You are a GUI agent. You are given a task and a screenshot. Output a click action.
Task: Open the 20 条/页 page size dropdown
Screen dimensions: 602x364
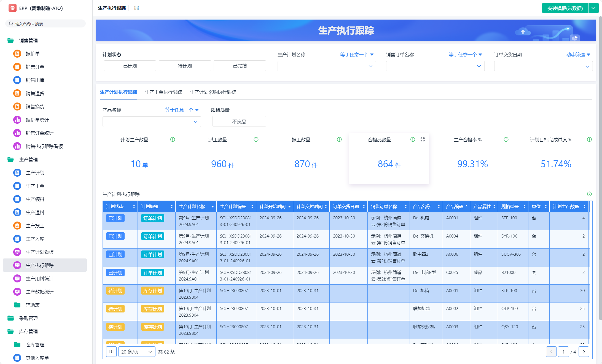click(x=137, y=352)
